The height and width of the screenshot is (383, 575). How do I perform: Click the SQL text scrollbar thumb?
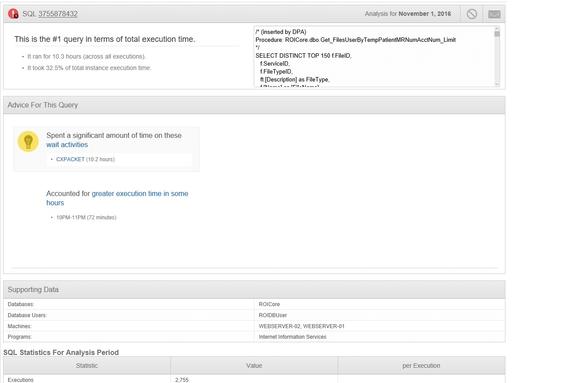(x=497, y=34)
